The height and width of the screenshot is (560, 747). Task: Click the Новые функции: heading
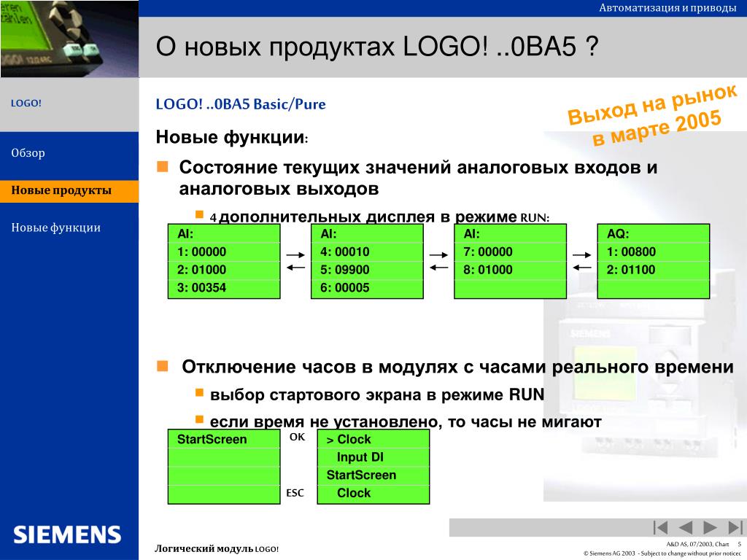pyautogui.click(x=232, y=138)
